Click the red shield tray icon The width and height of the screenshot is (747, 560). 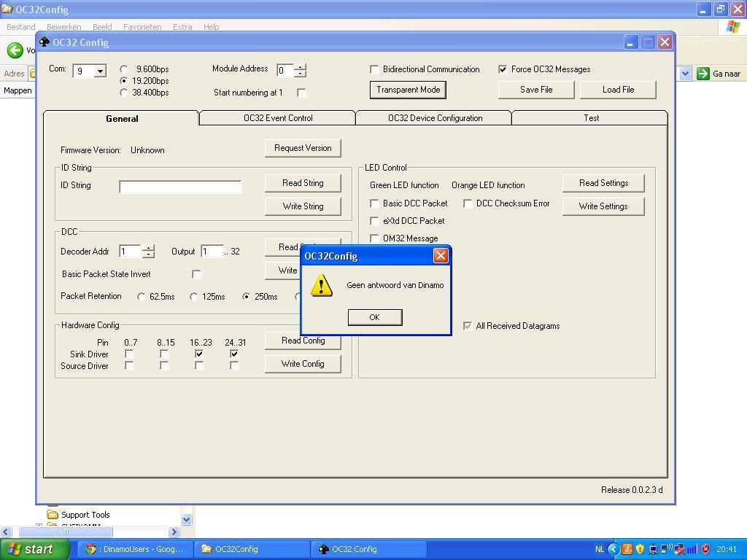coord(705,549)
